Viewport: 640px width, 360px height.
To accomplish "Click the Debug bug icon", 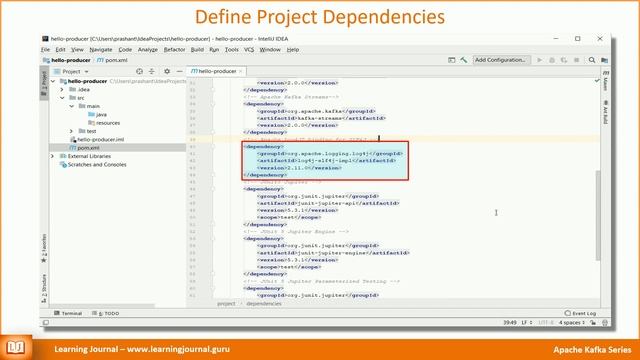I will click(x=552, y=60).
